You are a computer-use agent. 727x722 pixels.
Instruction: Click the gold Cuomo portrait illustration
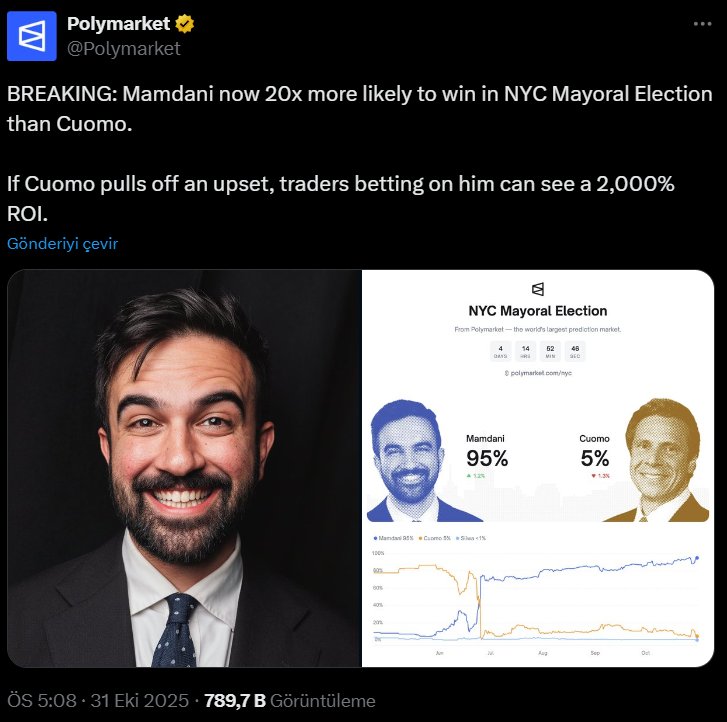point(660,460)
